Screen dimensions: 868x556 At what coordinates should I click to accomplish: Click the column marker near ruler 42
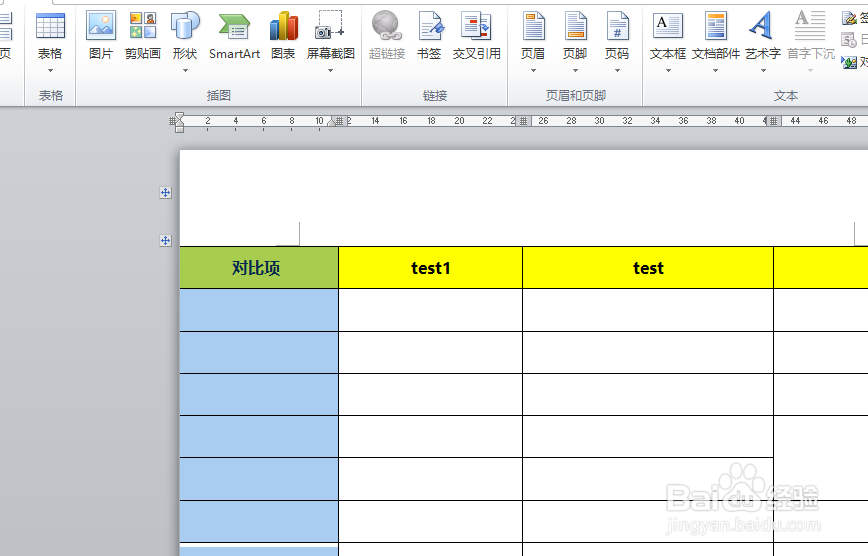pyautogui.click(x=773, y=121)
